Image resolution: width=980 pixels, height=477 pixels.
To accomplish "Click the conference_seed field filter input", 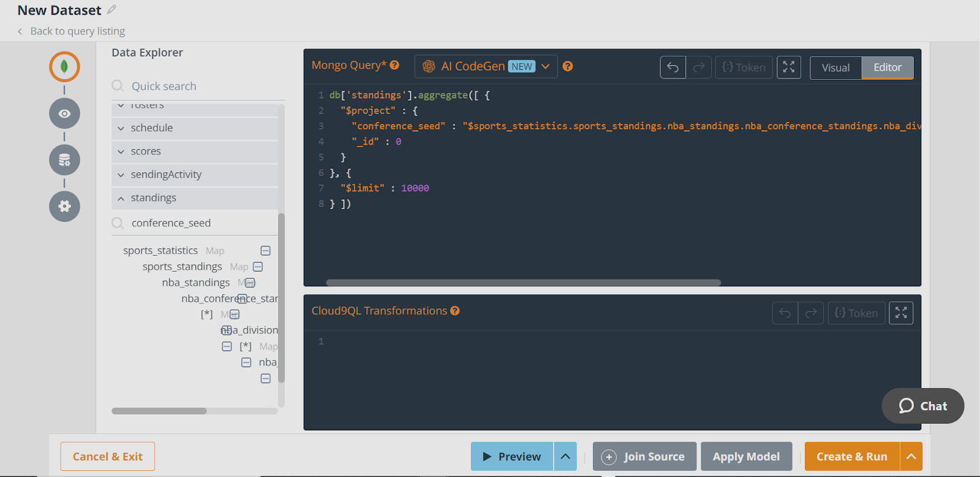I will click(195, 223).
